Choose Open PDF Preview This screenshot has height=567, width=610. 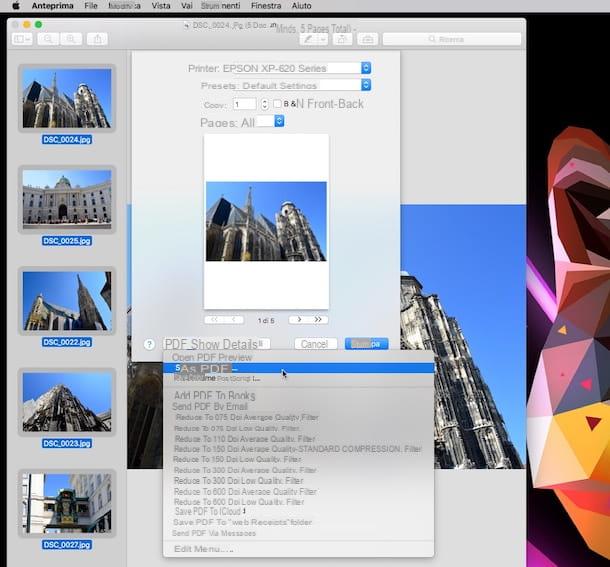(x=298, y=357)
